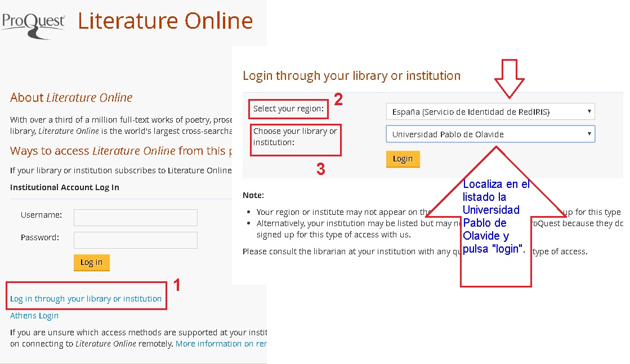Viewport: 630px width, 364px height.
Task: Expand the España region dropdown
Action: point(490,112)
